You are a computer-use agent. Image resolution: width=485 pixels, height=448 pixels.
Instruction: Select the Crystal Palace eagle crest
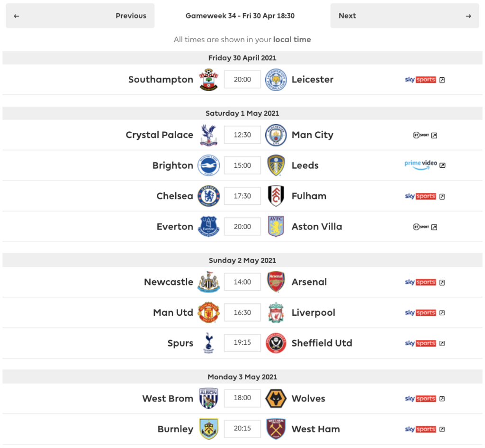208,135
